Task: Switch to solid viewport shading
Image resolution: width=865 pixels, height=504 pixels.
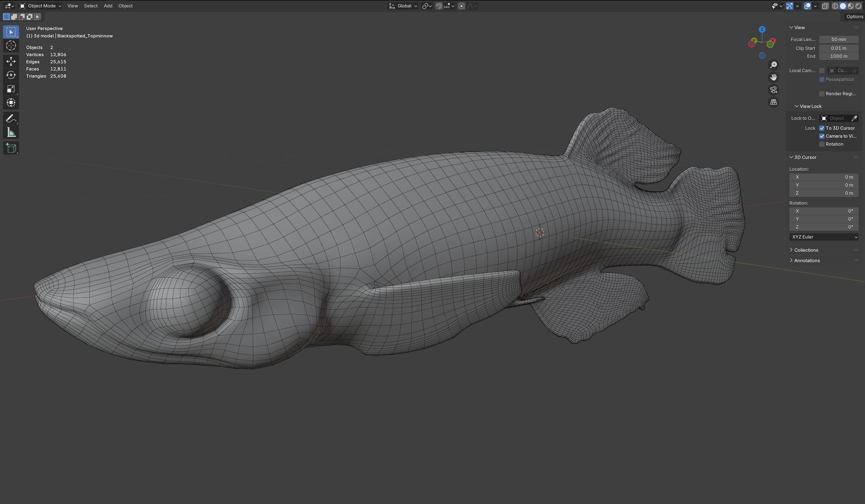Action: 843,6
